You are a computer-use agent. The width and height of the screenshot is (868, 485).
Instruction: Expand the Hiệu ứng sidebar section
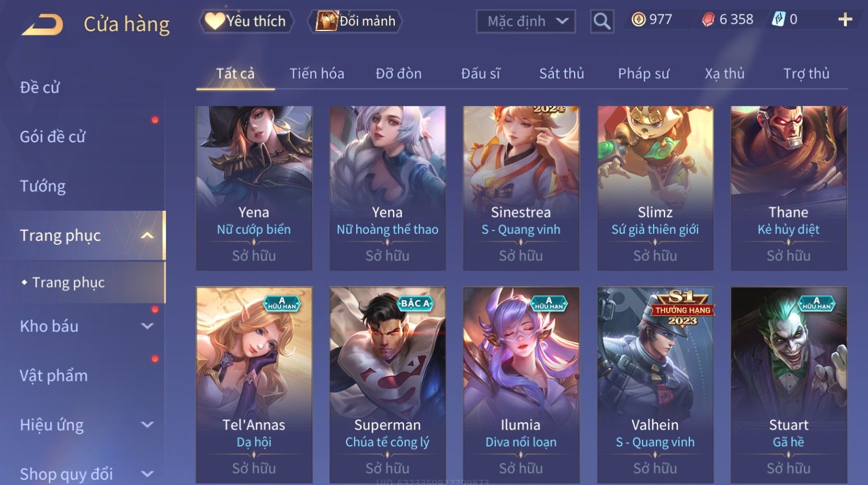148,425
